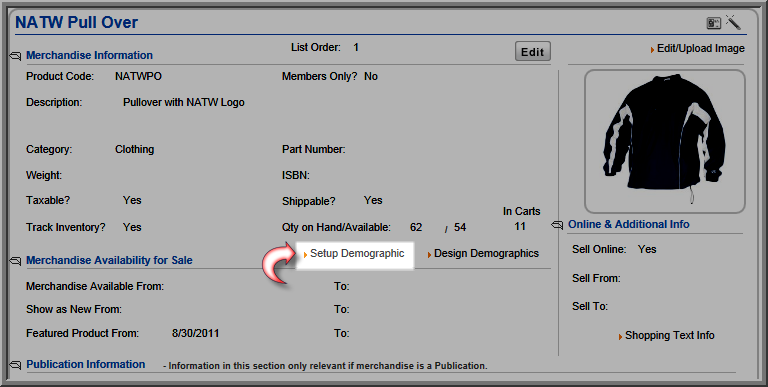The image size is (768, 387).
Task: Click the Merchandise Availability for Sale heading
Action: 109,260
